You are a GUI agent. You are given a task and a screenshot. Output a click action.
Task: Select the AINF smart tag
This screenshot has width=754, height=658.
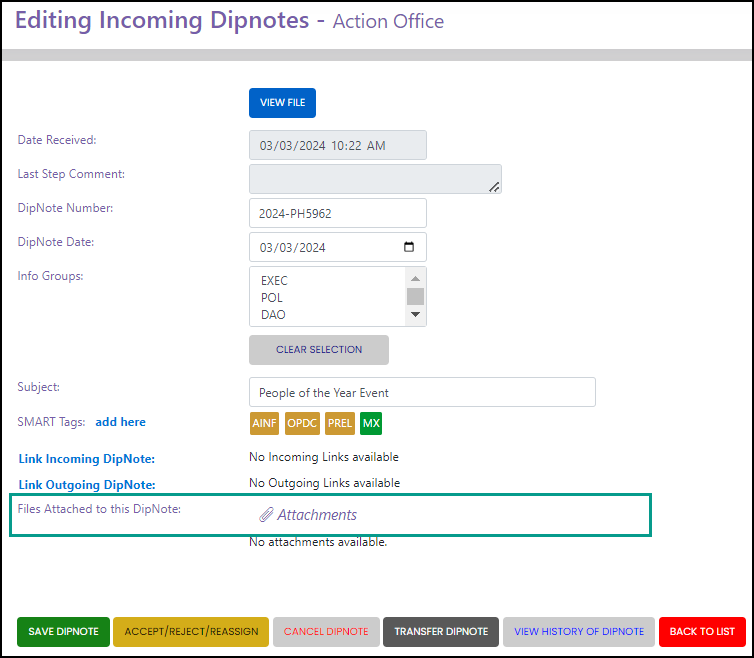pos(264,423)
